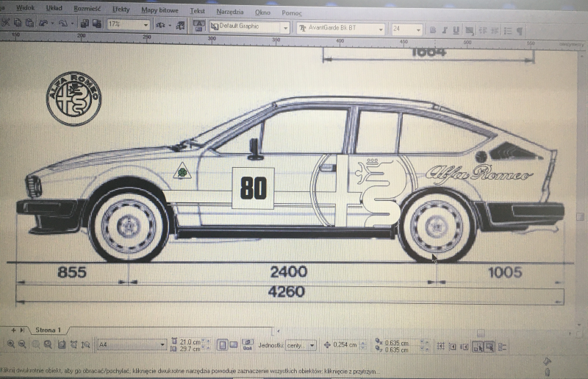Show non-printing characters paragraph icon
Screen dimensions: 588x379
click(519, 30)
